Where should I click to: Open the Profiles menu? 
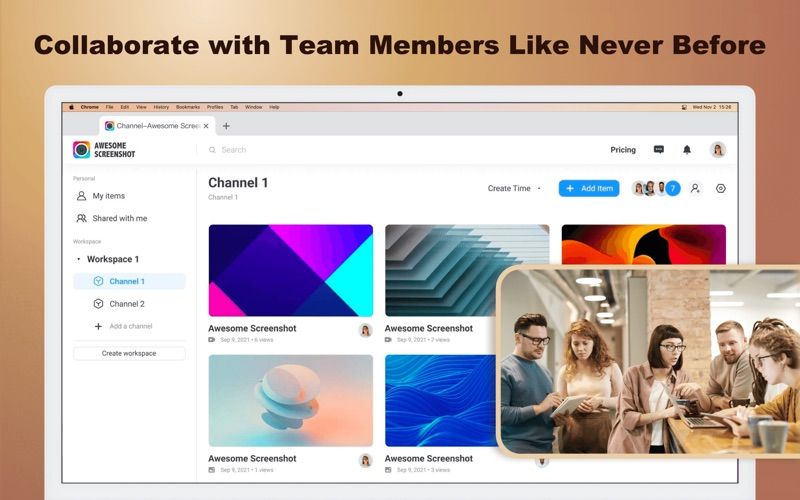(x=215, y=107)
